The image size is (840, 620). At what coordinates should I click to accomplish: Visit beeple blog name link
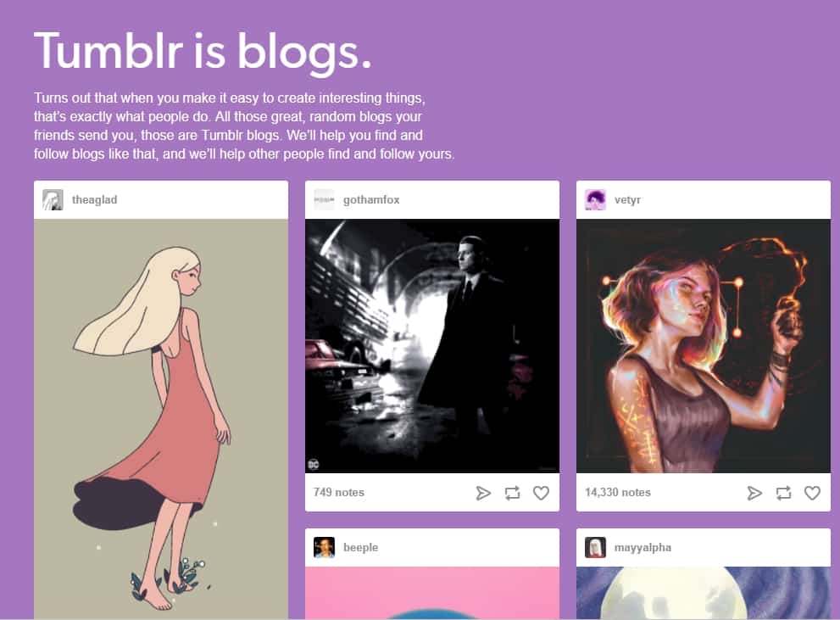pos(360,548)
